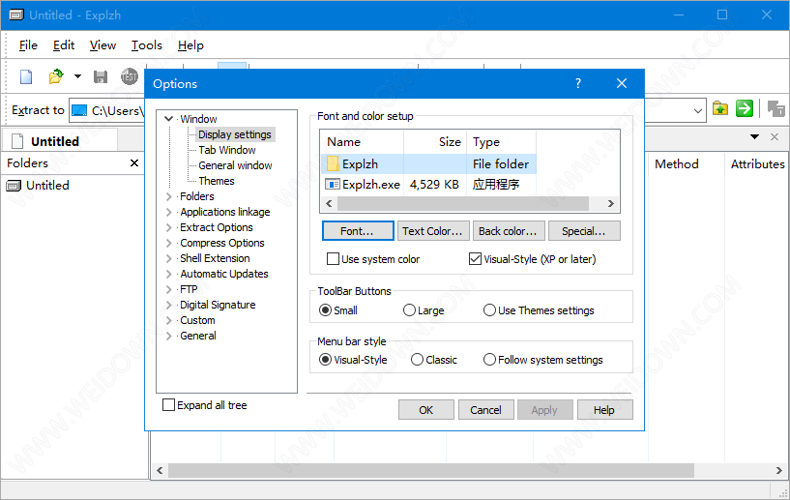This screenshot has width=790, height=500.
Task: Expand the Shell Extension node
Action: pyautogui.click(x=169, y=259)
